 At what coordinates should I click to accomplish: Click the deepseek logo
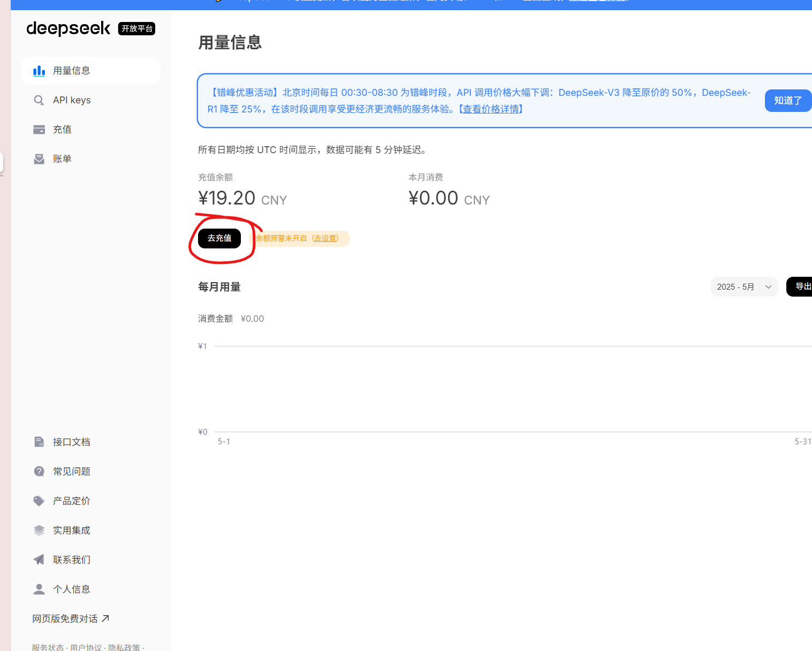[69, 28]
